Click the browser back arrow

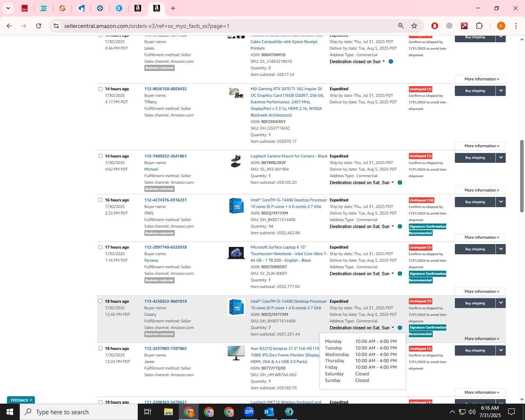pyautogui.click(x=9, y=26)
